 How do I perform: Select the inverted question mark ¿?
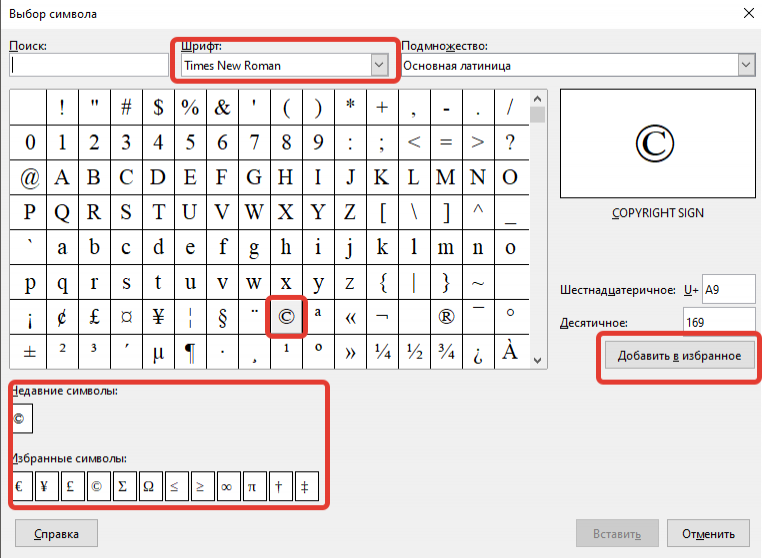478,352
